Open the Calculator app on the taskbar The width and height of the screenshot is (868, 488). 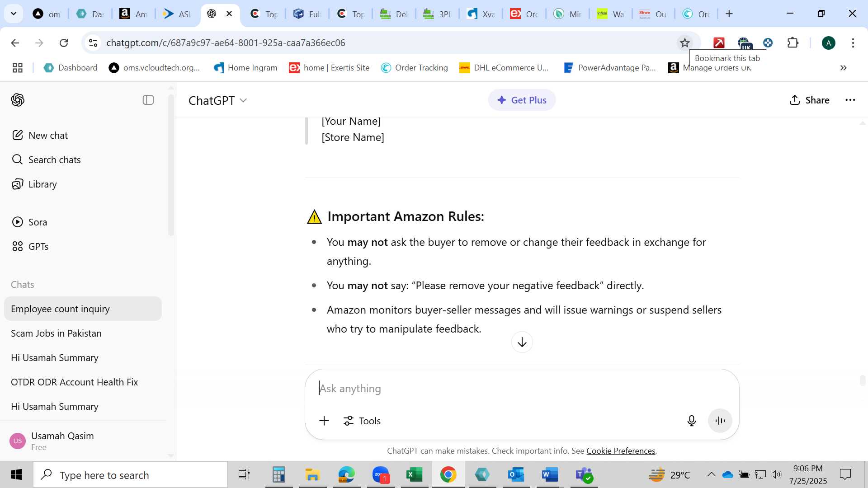pyautogui.click(x=279, y=475)
